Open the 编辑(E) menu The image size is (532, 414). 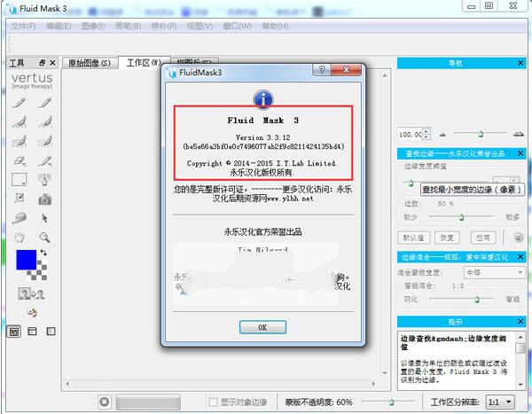[59, 26]
